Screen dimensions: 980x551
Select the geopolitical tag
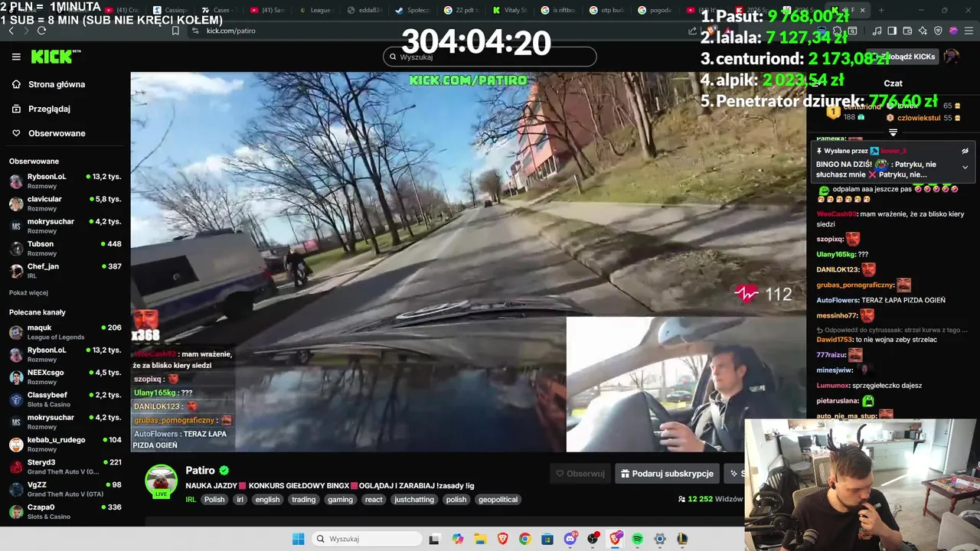[498, 500]
